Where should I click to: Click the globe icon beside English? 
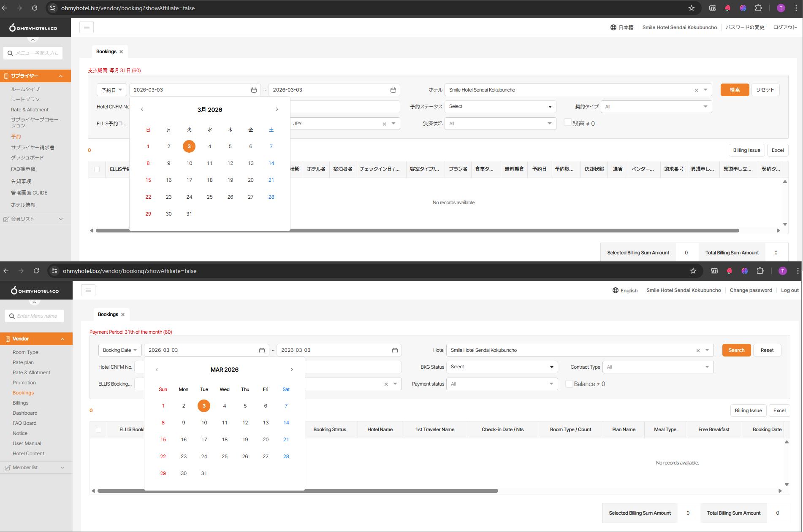(x=615, y=290)
